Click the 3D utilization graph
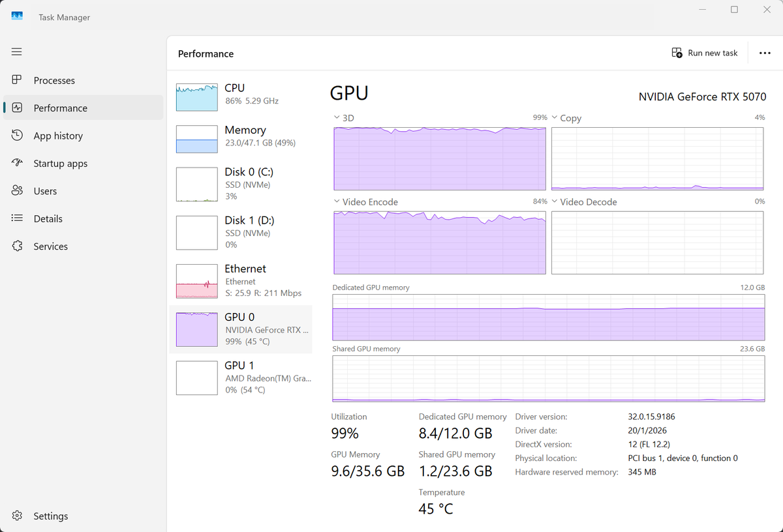 (440, 158)
